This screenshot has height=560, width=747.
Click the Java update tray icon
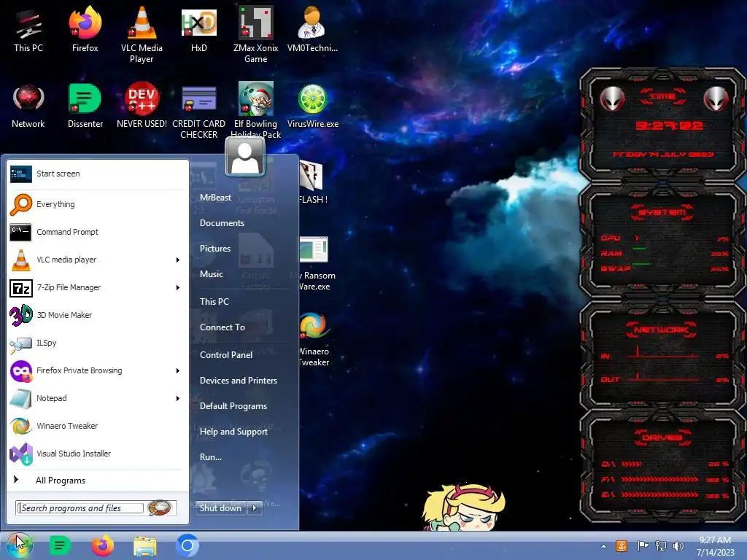622,546
